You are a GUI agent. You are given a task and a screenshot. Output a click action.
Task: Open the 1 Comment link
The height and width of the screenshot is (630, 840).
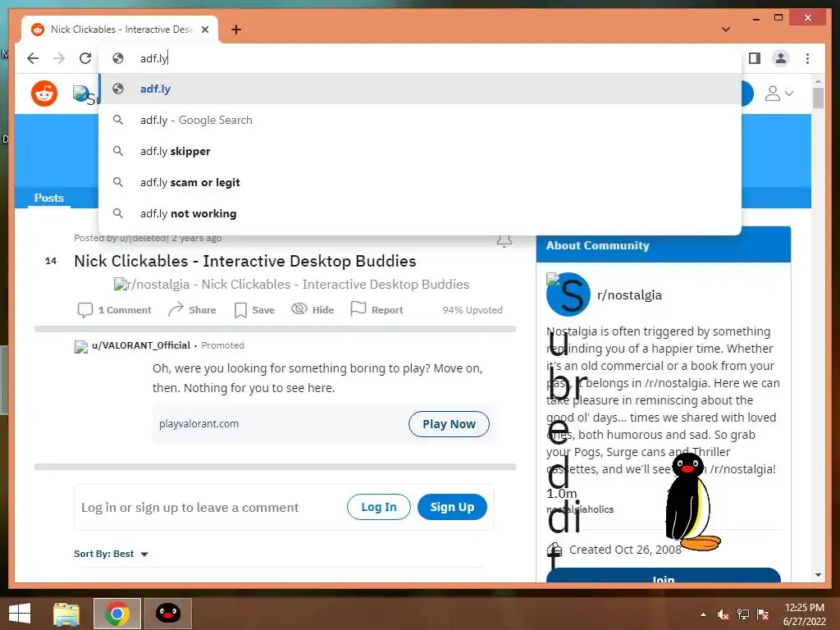click(115, 309)
